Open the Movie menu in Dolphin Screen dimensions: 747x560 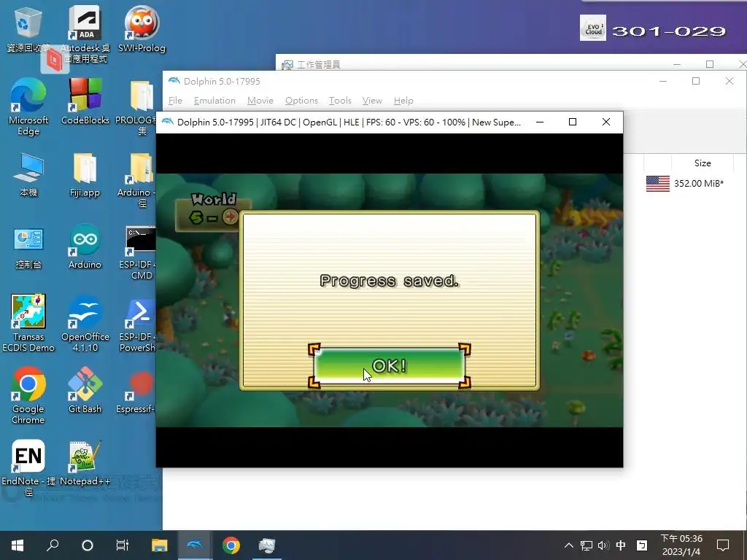click(x=260, y=101)
